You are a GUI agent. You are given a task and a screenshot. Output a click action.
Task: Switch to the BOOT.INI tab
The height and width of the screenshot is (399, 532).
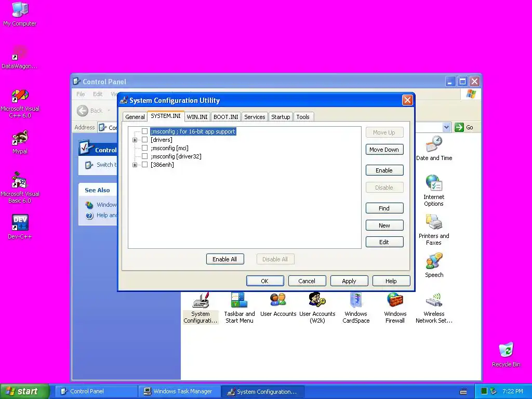point(225,117)
